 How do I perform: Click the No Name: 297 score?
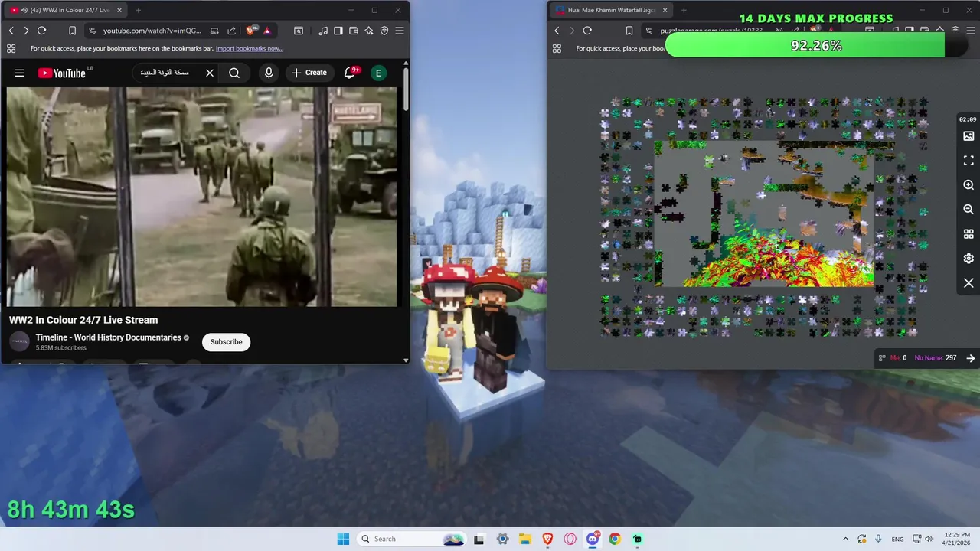[935, 358]
